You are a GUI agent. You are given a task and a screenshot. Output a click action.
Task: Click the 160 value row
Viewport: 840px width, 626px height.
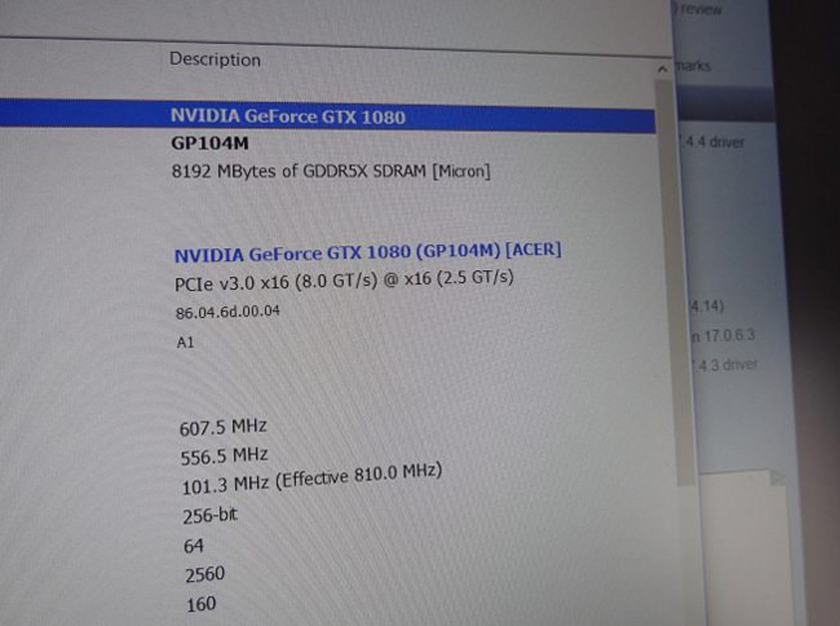pyautogui.click(x=201, y=604)
